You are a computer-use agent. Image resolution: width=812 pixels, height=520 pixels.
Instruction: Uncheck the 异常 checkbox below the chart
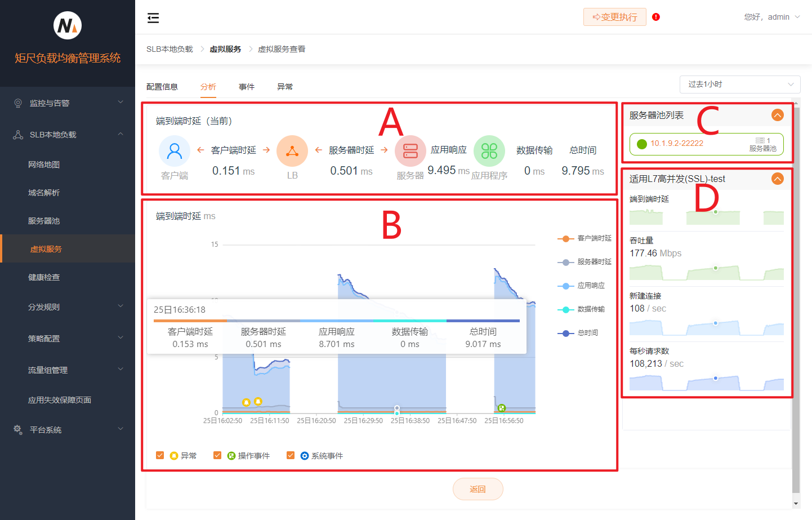click(x=160, y=455)
